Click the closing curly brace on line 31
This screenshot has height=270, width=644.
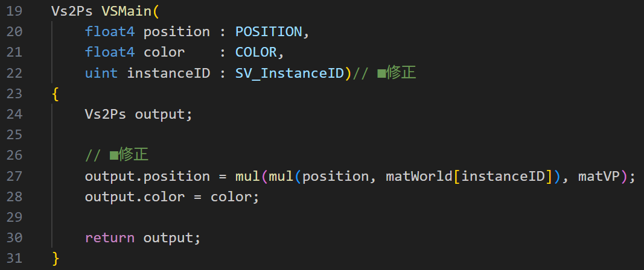click(56, 259)
